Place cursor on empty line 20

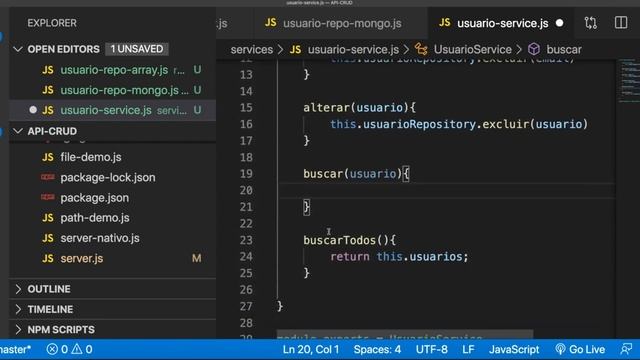click(x=446, y=190)
